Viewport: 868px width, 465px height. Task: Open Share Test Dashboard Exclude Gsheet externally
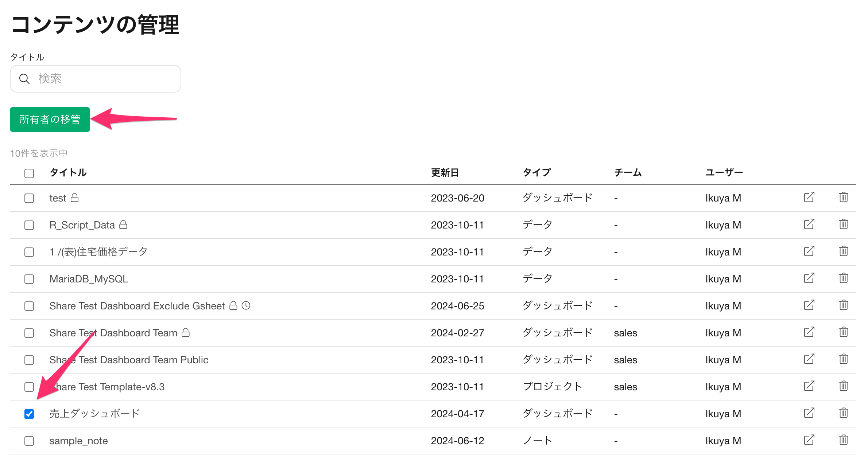point(809,305)
